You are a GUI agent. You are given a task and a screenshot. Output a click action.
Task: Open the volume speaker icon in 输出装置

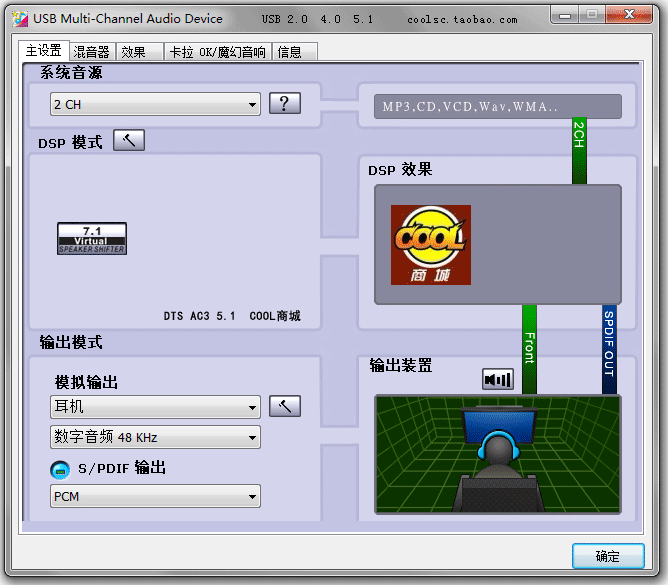[x=498, y=379]
